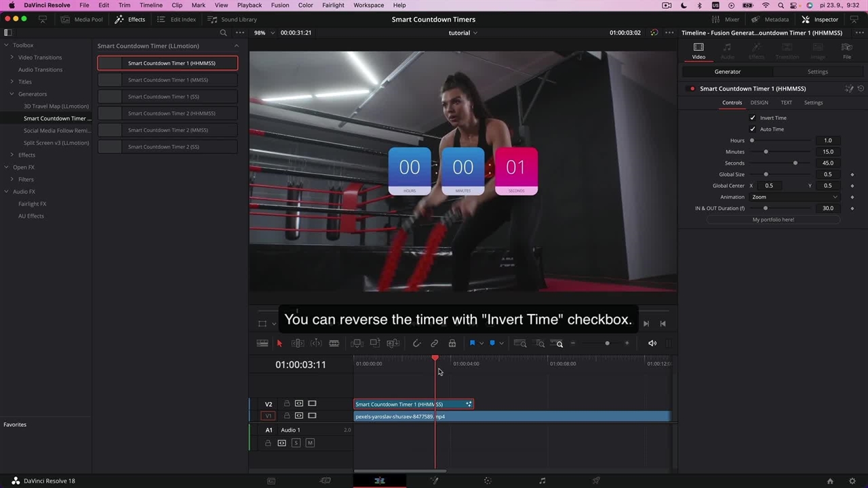Mute the Audio 1 track

pos(310,443)
